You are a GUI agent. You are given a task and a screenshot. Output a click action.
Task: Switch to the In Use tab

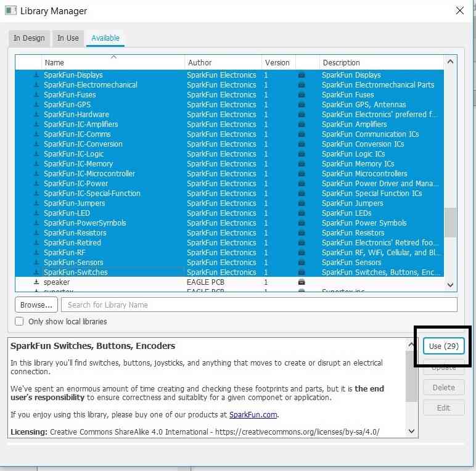[x=68, y=38]
